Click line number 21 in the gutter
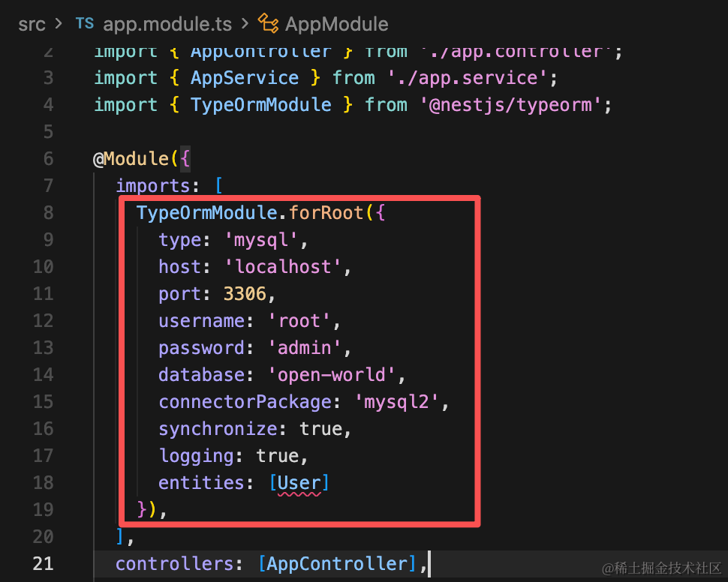728x582 pixels. point(44,563)
